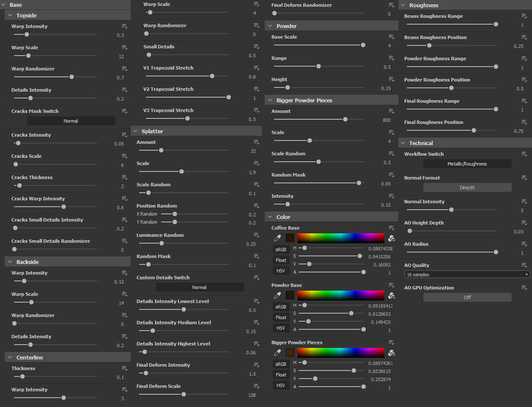The image size is (532, 407).
Task: Toggle AO GPU Optimization Off switch
Action: click(467, 298)
